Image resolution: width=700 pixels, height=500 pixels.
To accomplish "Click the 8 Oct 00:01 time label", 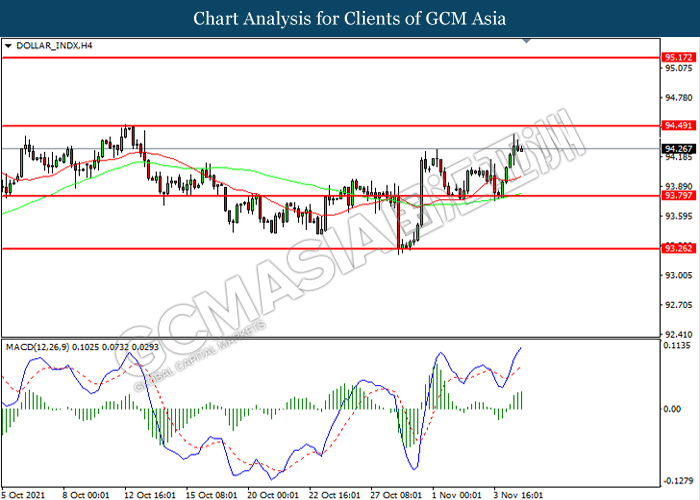I will click(x=86, y=495).
